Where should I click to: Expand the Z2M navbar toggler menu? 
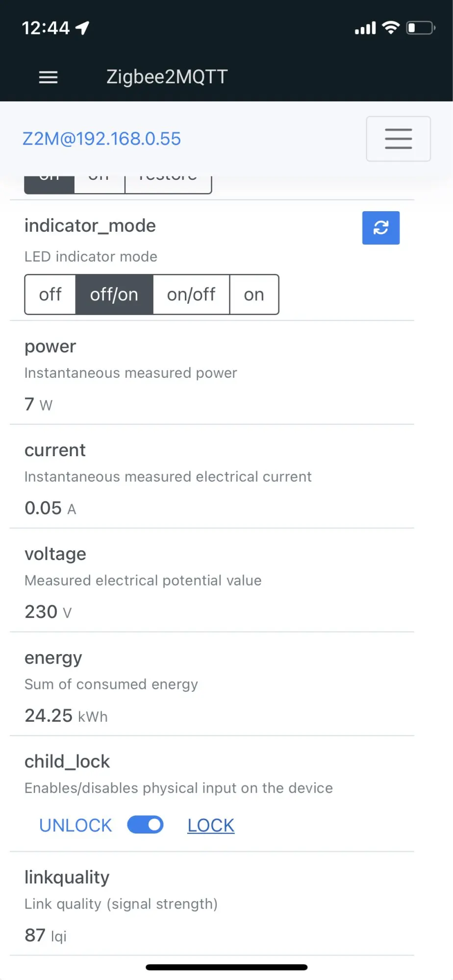[x=398, y=139]
